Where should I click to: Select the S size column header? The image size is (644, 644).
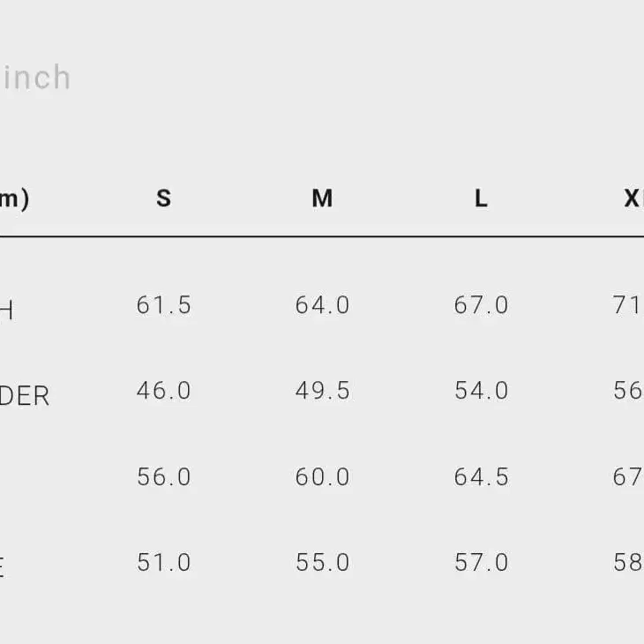point(163,198)
